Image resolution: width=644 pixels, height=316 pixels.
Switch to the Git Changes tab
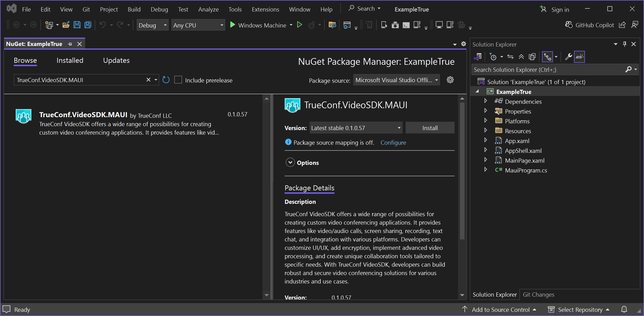[538, 294]
